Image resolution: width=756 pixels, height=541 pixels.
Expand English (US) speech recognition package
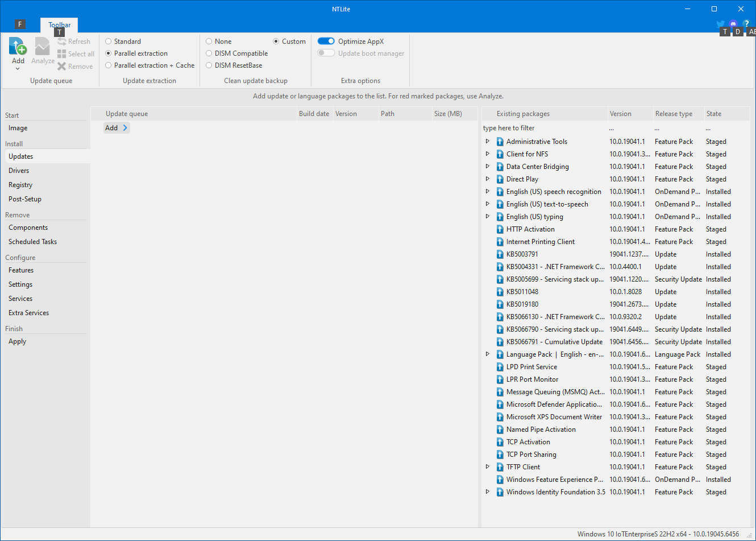click(x=487, y=191)
